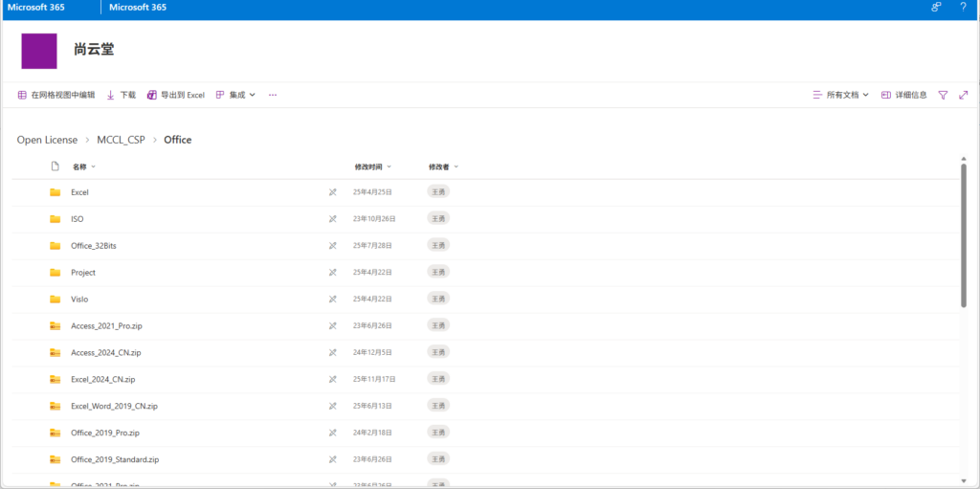Viewport: 980px width, 489px height.
Task: Click the help question mark icon
Action: click(x=963, y=7)
